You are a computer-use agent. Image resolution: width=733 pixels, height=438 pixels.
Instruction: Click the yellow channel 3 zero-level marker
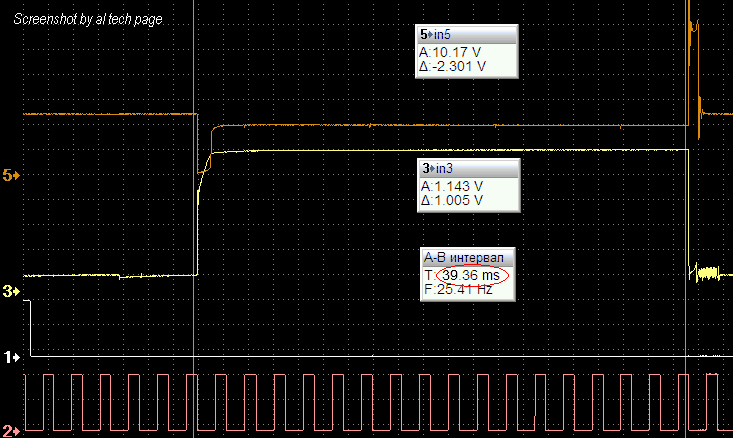click(x=11, y=291)
